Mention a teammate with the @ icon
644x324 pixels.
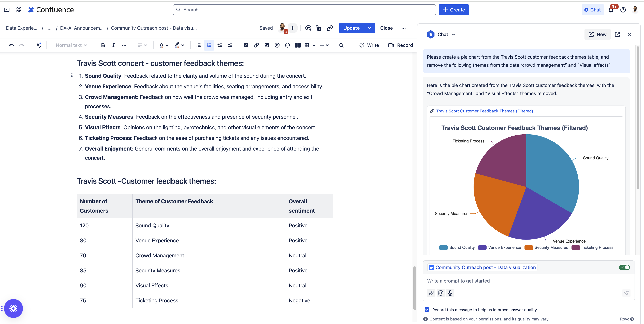(x=277, y=45)
